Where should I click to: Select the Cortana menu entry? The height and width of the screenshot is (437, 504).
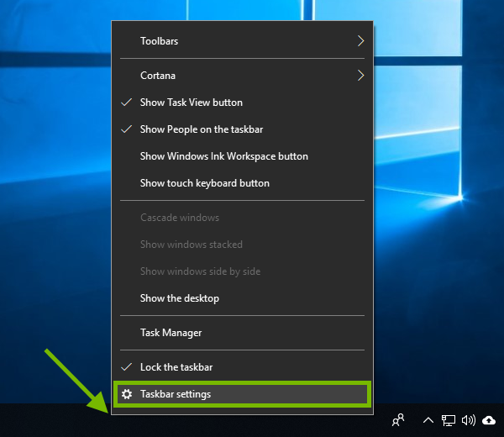click(x=243, y=76)
